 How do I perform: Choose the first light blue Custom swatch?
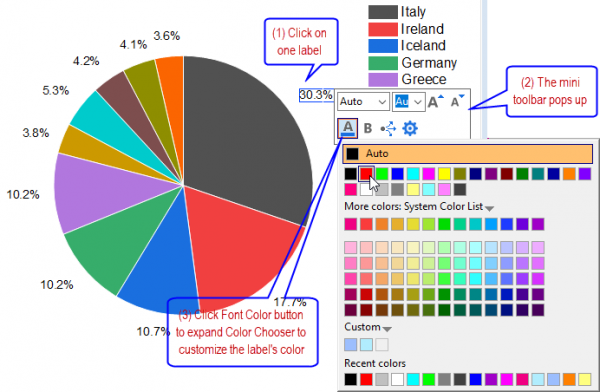[x=351, y=345]
